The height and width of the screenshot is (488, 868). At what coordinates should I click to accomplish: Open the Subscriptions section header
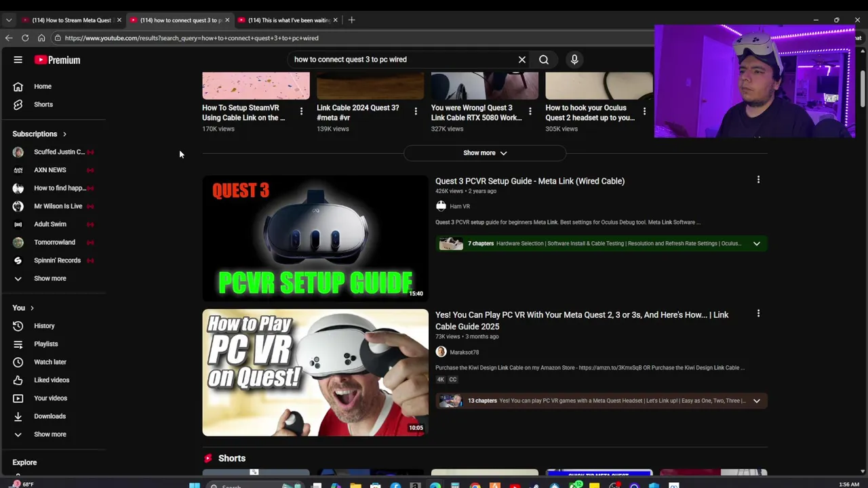tap(40, 134)
